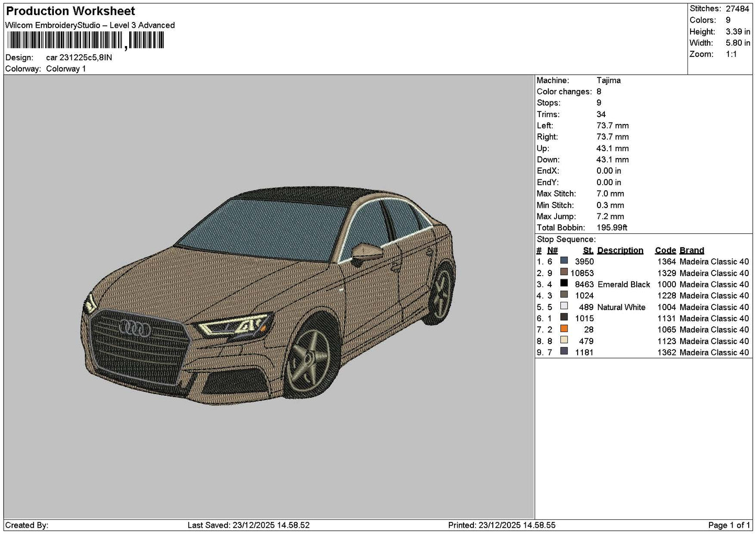Click the 'Created By:' footer label
756x534 pixels.
[27, 525]
